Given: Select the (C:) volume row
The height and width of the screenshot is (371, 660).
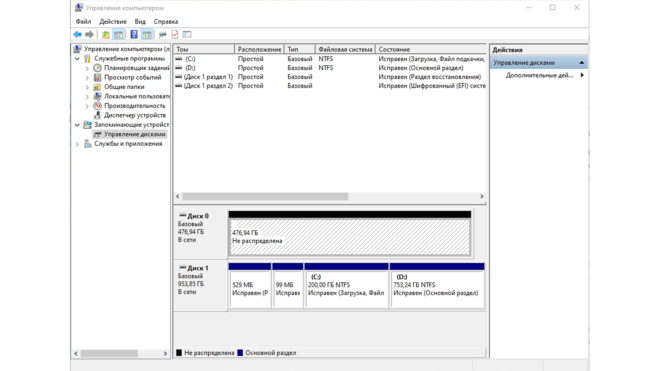Looking at the screenshot, I should [x=330, y=59].
